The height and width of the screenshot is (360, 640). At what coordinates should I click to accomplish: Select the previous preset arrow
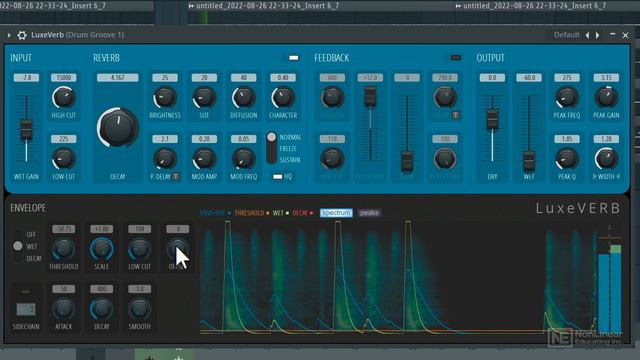point(588,36)
